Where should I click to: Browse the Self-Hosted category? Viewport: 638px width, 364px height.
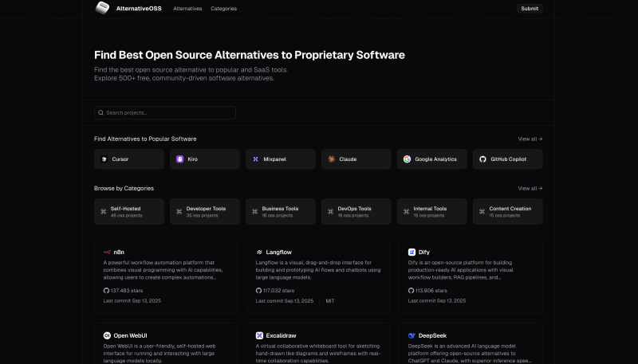pyautogui.click(x=129, y=212)
